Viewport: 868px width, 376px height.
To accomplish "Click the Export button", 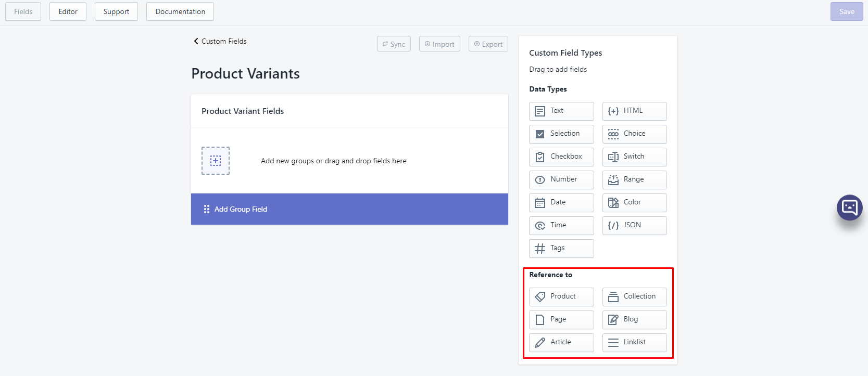I will tap(488, 44).
